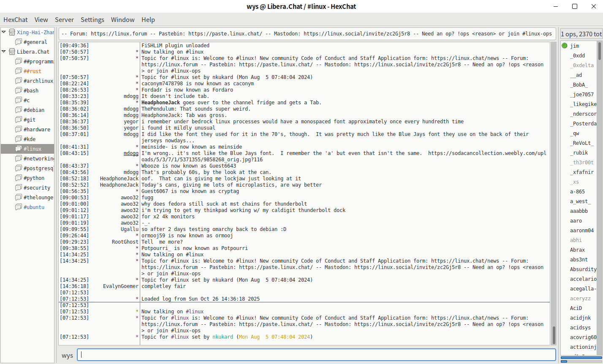Click the server icon beside Xing-Hai-Zhan
The image size is (603, 364).
(12, 32)
